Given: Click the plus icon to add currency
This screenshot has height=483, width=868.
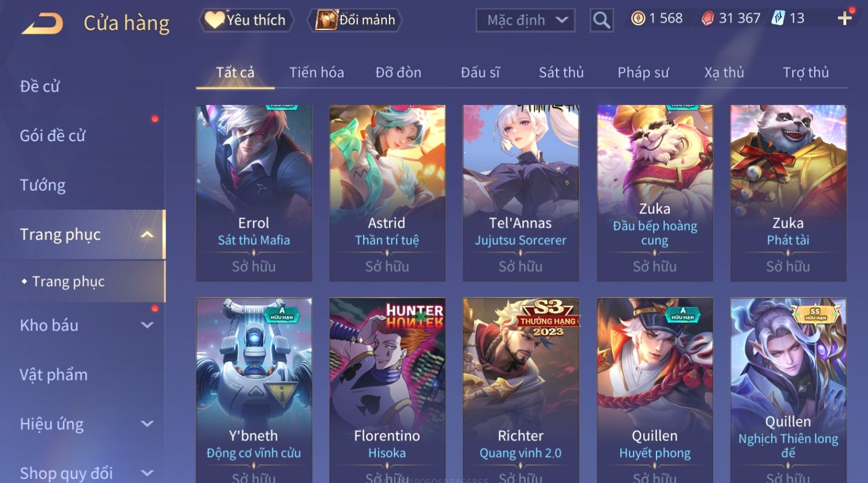Looking at the screenshot, I should point(845,18).
